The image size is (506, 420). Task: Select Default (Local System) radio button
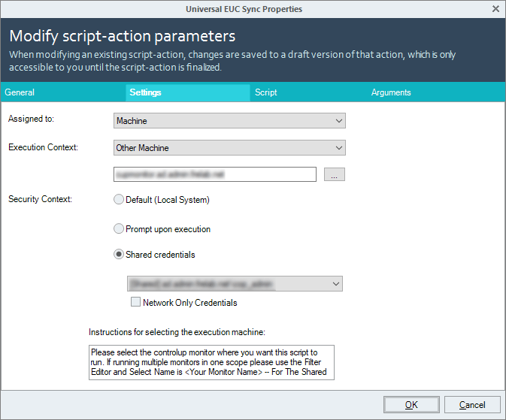[x=119, y=199]
